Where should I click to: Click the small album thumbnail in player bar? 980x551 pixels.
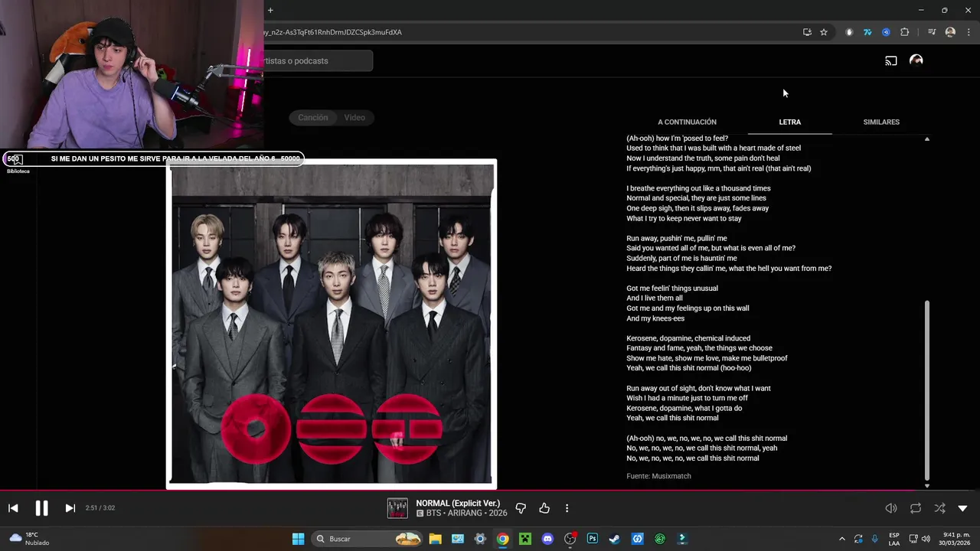click(397, 508)
